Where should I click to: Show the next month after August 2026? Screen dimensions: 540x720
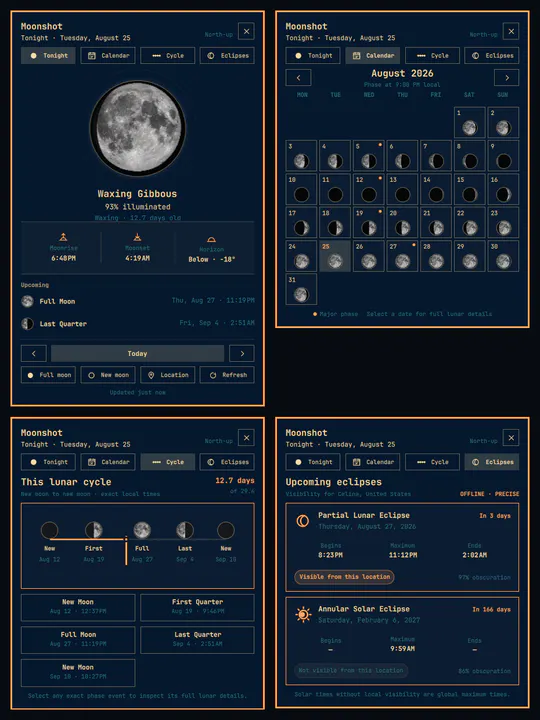click(506, 78)
